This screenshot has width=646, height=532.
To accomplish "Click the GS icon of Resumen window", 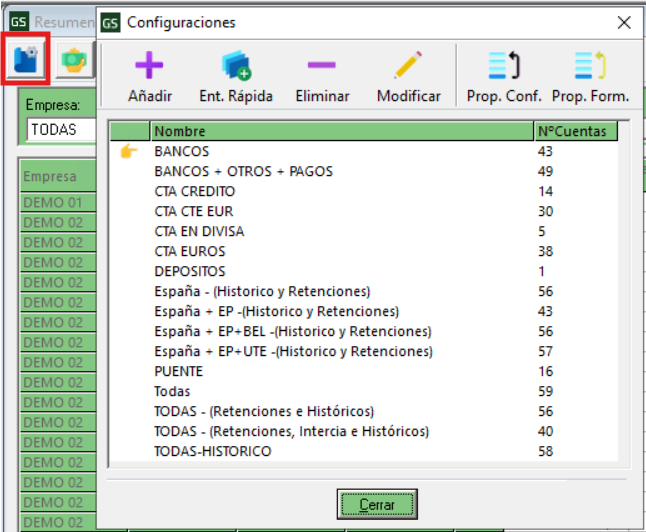I will click(x=19, y=21).
